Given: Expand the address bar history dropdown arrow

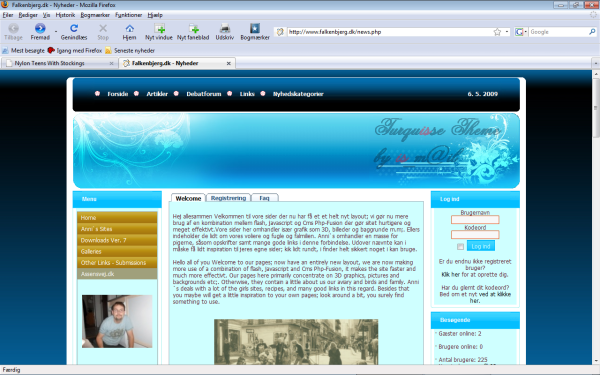Looking at the screenshot, I should coord(507,32).
